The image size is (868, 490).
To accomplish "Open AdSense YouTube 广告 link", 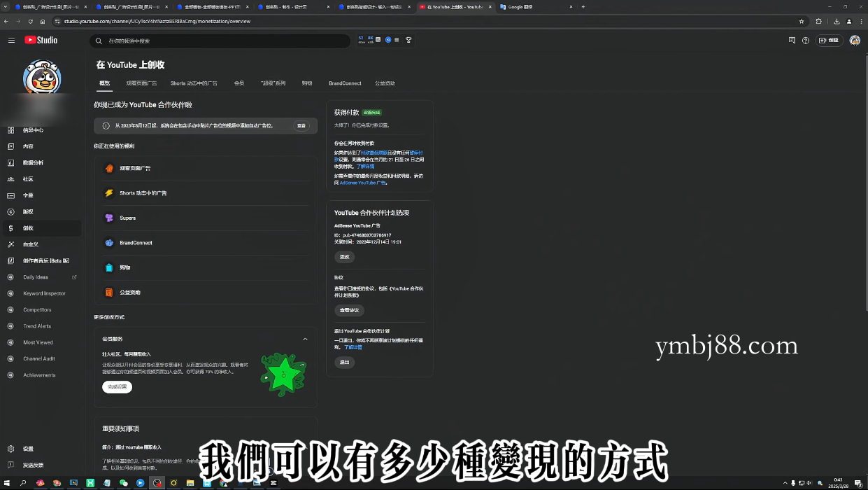I will [x=362, y=183].
